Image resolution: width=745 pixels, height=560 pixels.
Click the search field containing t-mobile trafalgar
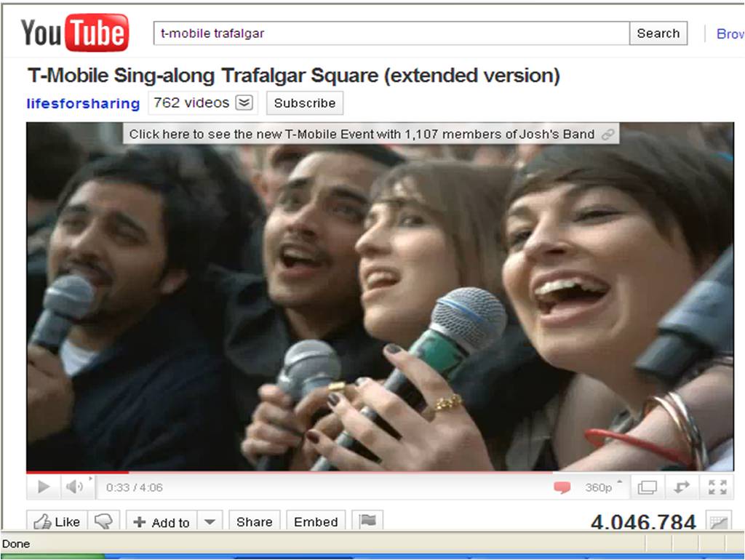391,33
